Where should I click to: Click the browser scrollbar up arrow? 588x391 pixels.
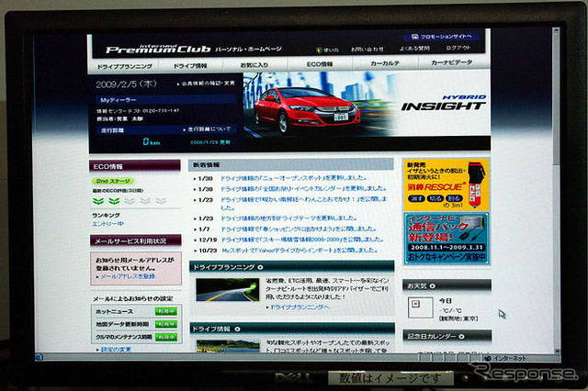(556, 30)
